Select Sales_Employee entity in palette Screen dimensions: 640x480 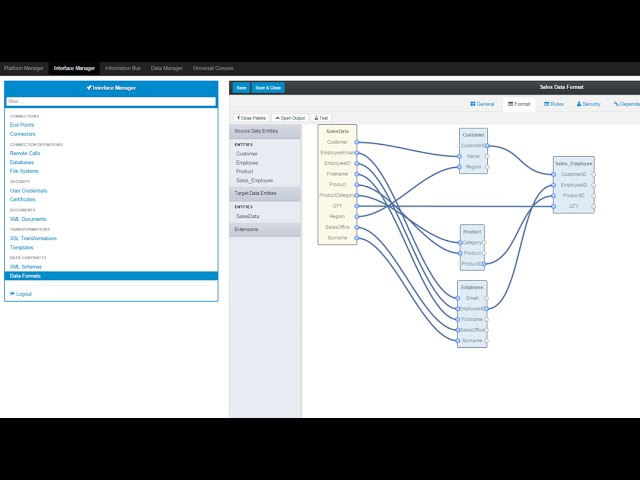click(x=254, y=180)
